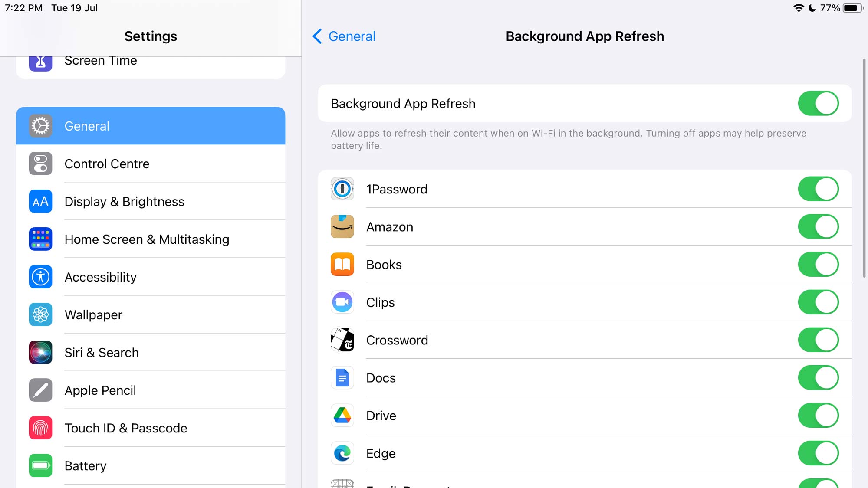Tap the 'Background App Refresh' page title
The height and width of the screenshot is (488, 868).
click(x=585, y=36)
